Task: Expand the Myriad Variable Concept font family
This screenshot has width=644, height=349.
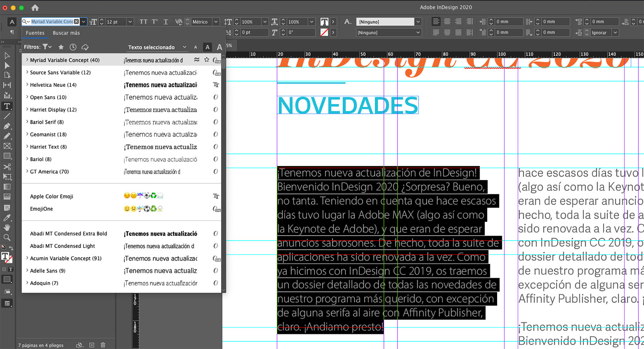Action: (27, 60)
